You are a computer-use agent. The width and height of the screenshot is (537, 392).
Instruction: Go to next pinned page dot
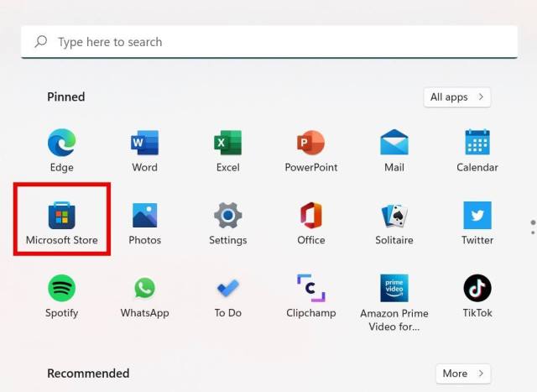tap(533, 233)
